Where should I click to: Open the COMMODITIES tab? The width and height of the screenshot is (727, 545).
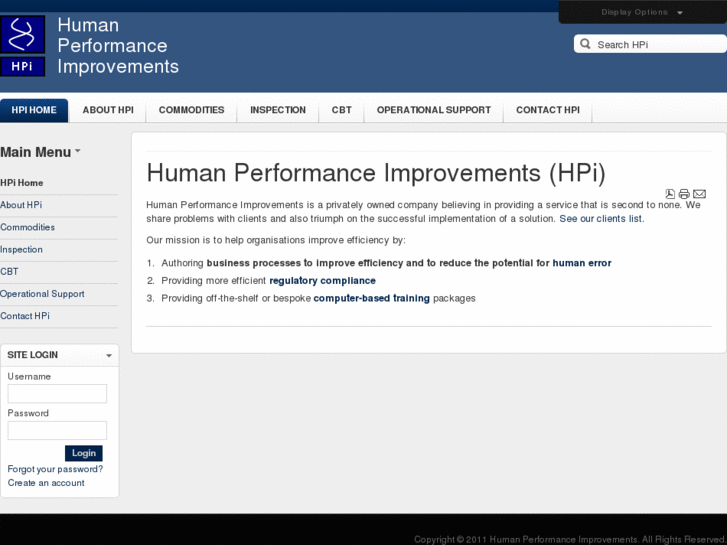pyautogui.click(x=191, y=110)
